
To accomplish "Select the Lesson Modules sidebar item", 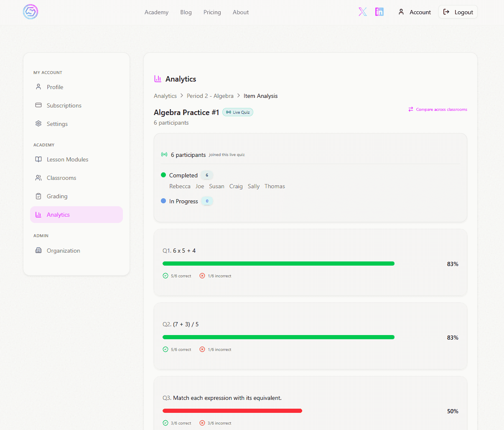I will 76,159.
